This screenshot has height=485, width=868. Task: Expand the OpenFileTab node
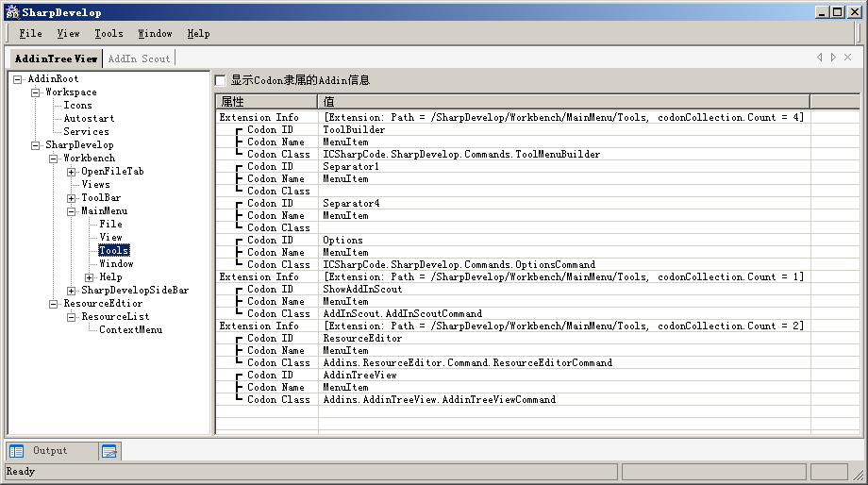[72, 172]
